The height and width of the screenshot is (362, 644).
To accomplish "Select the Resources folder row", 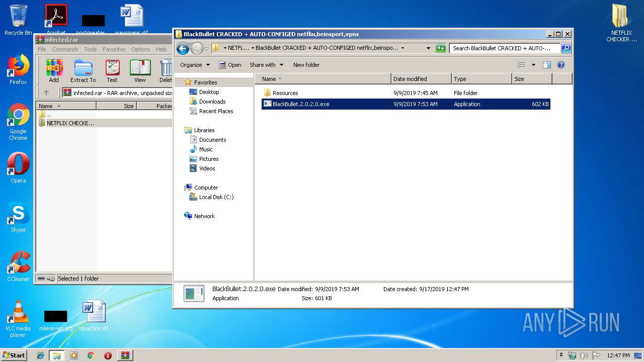I will tap(406, 93).
